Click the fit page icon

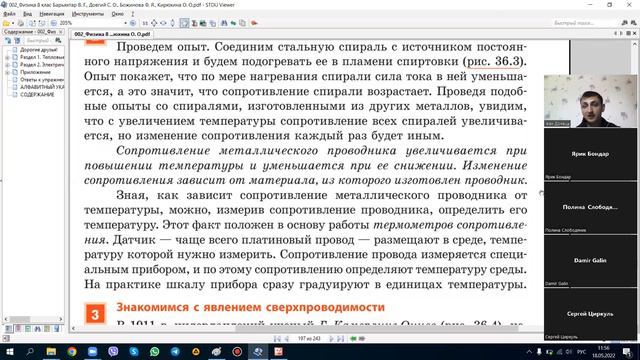[154, 23]
